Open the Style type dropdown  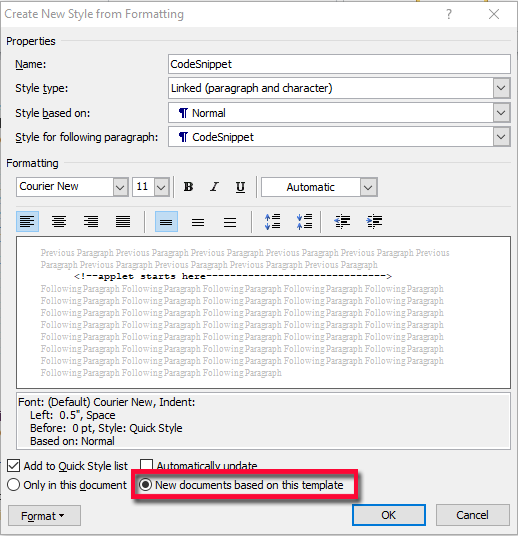[x=501, y=88]
